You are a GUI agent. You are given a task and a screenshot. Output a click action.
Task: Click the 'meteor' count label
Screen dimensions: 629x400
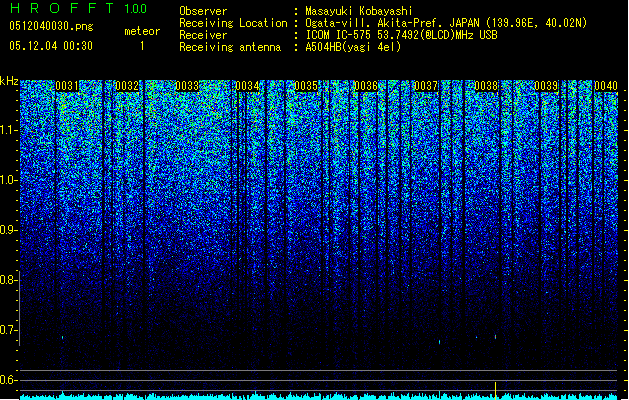coord(142,31)
